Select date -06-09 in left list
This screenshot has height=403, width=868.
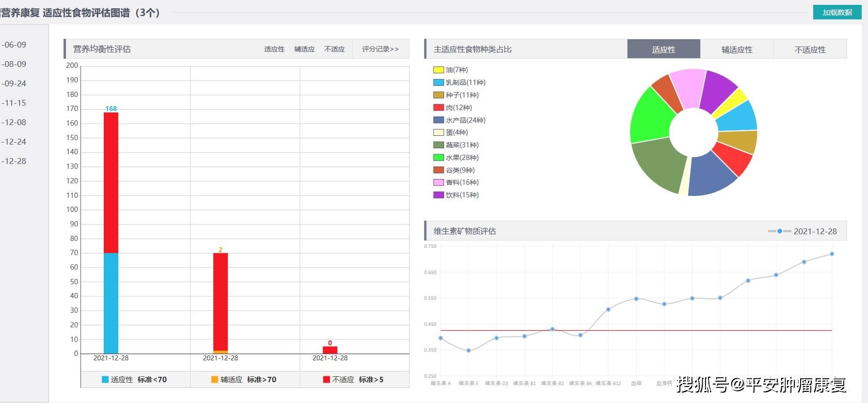[14, 45]
